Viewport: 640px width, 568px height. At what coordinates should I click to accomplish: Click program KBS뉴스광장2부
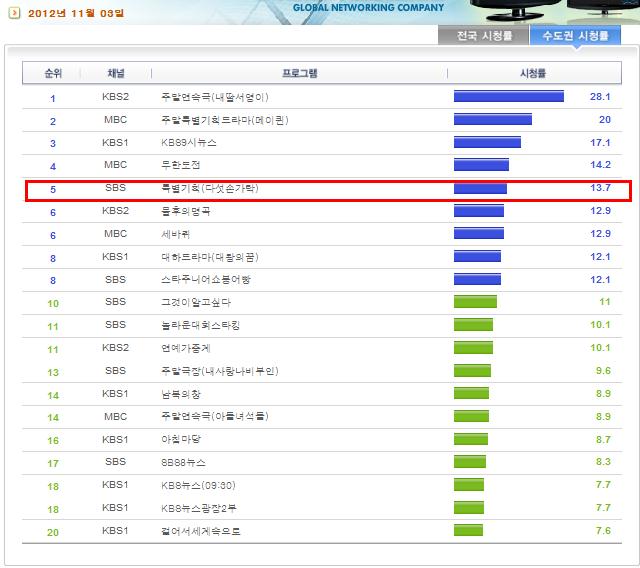coord(199,508)
